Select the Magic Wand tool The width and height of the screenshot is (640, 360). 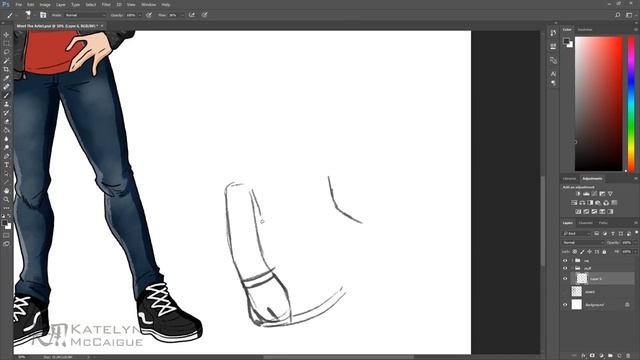click(x=6, y=60)
